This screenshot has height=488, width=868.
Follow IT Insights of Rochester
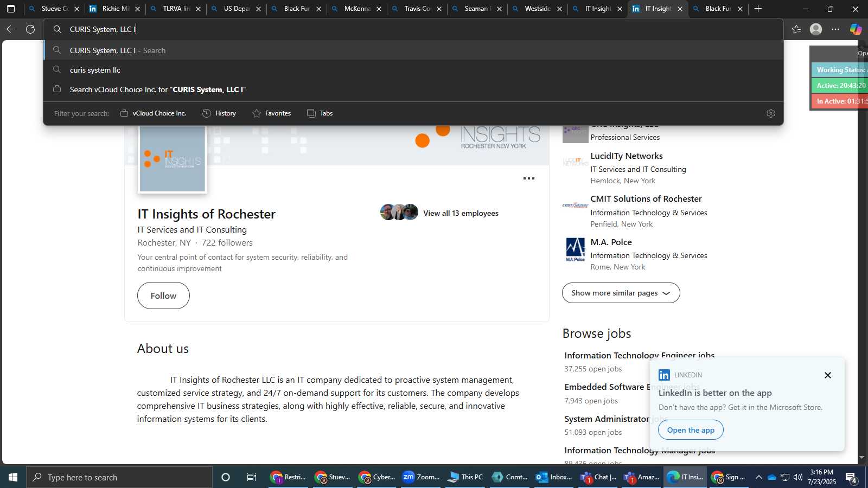(163, 296)
